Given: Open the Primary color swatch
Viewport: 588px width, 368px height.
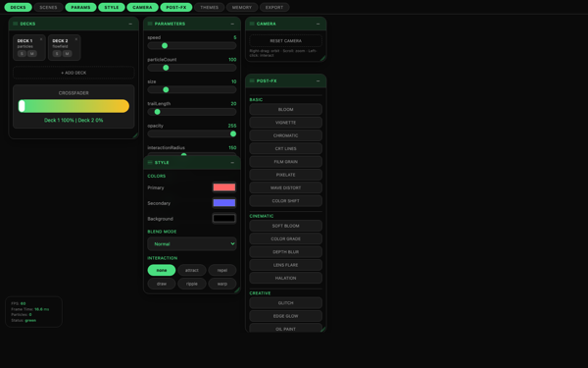Looking at the screenshot, I should (224, 187).
